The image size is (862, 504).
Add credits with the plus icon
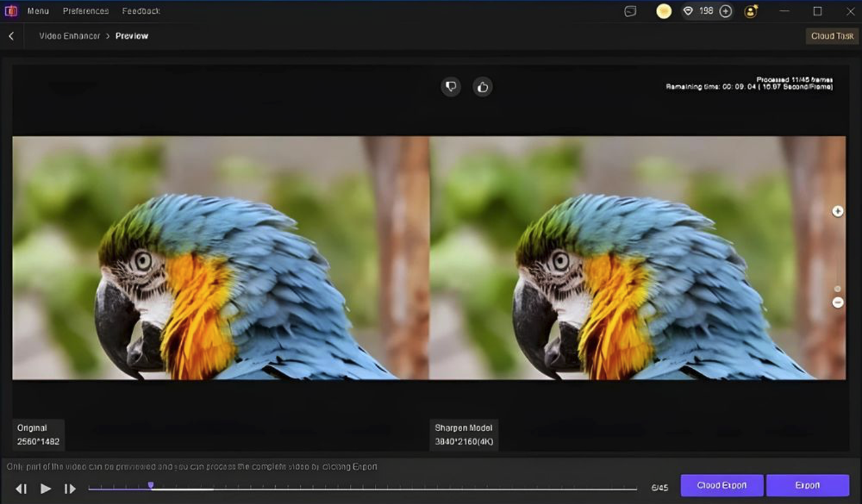click(725, 11)
